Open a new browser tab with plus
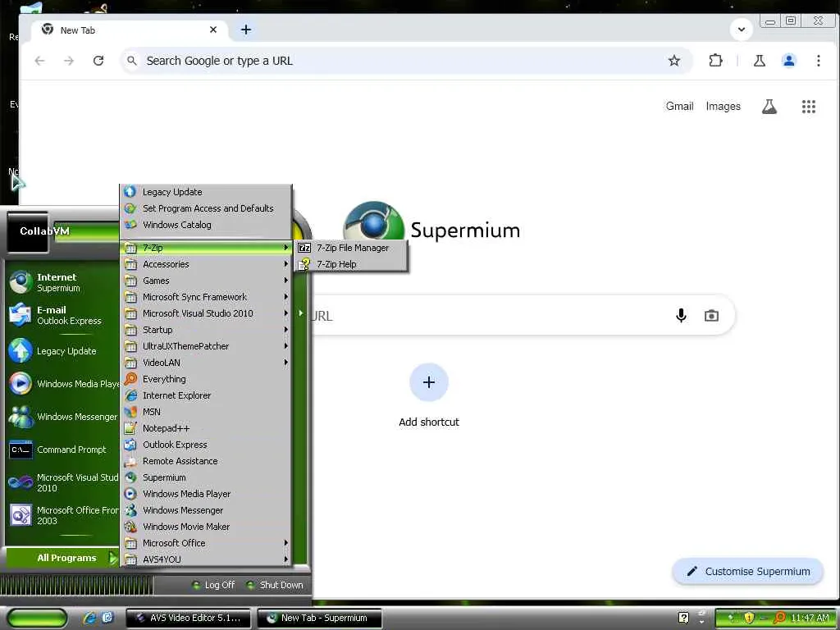This screenshot has width=840, height=630. click(x=246, y=30)
